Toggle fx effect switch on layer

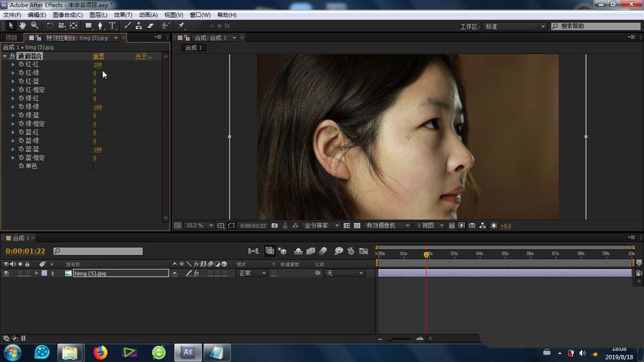click(196, 273)
